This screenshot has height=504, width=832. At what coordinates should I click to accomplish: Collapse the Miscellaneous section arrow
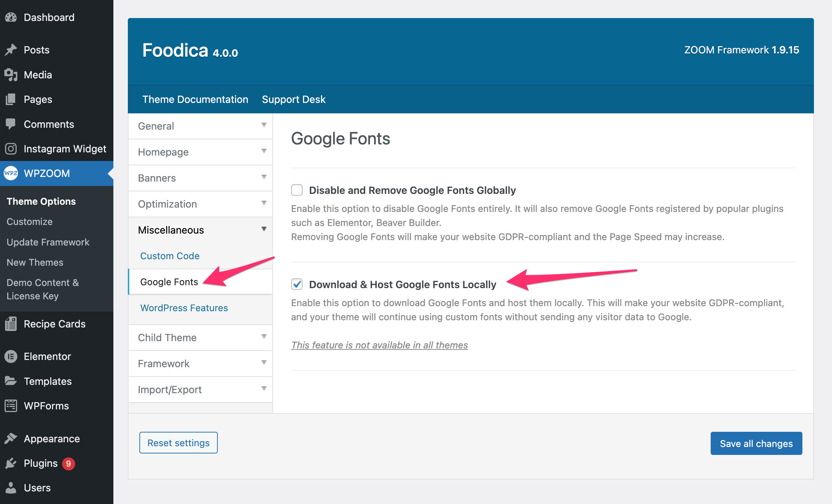[264, 229]
